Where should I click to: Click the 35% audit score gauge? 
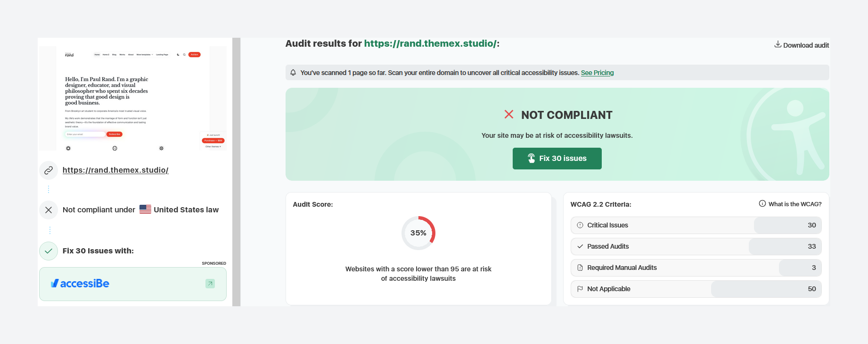click(418, 233)
